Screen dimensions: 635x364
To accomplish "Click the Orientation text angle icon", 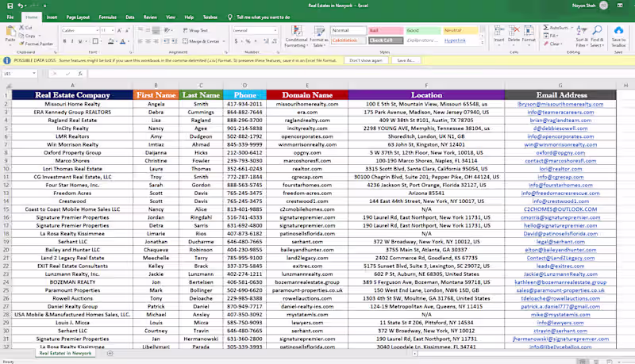I will tap(167, 30).
